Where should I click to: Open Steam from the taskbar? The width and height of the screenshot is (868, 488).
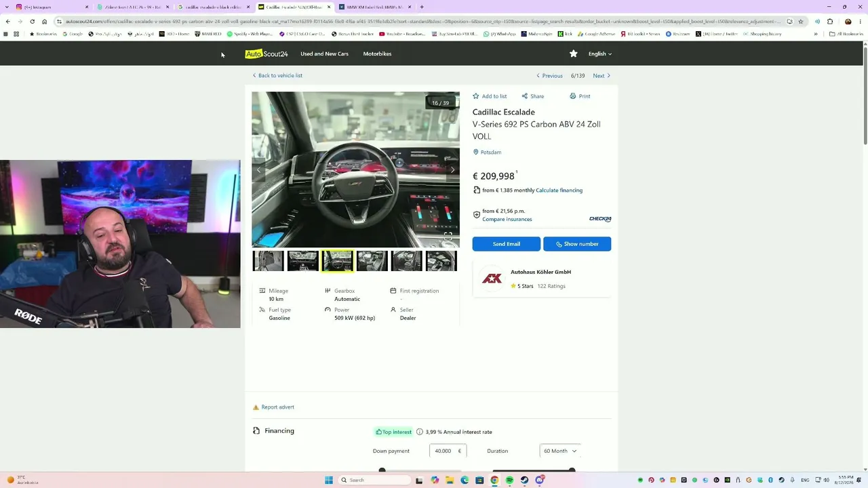[x=524, y=480]
